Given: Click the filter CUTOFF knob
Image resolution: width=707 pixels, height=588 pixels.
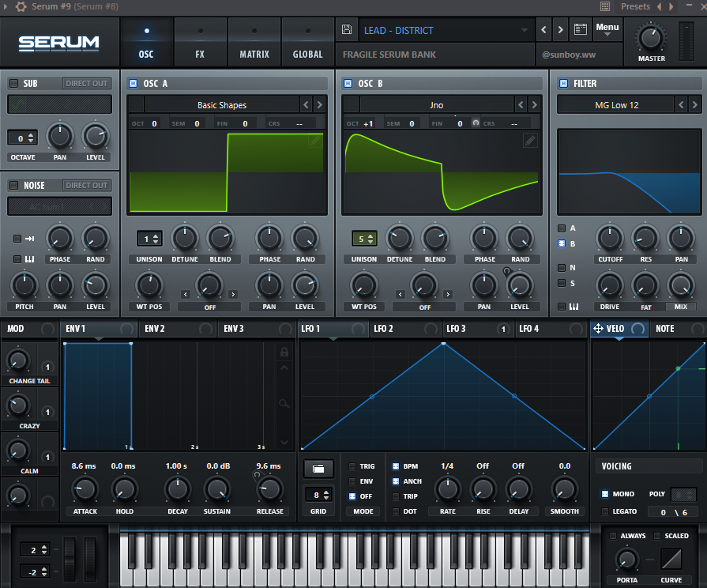Looking at the screenshot, I should [x=610, y=238].
